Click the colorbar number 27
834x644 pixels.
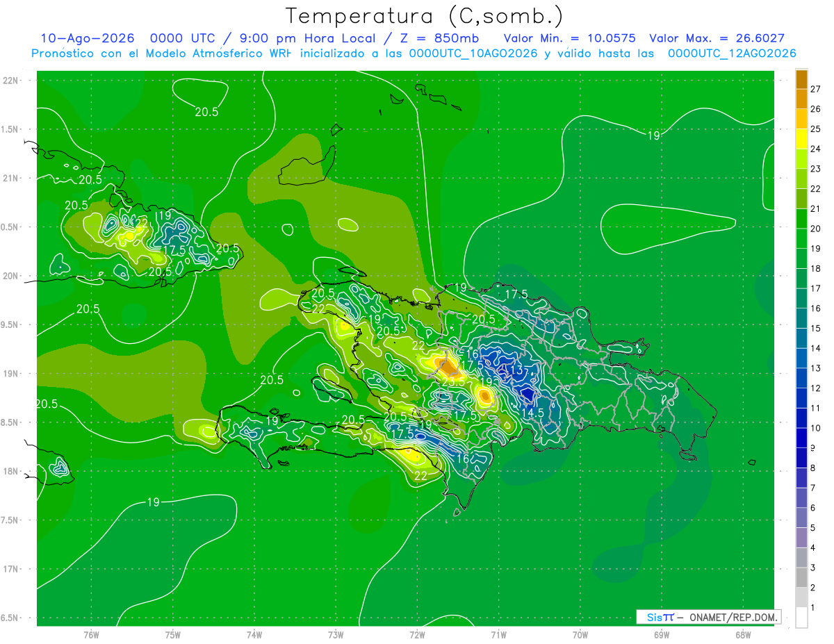[x=815, y=89]
